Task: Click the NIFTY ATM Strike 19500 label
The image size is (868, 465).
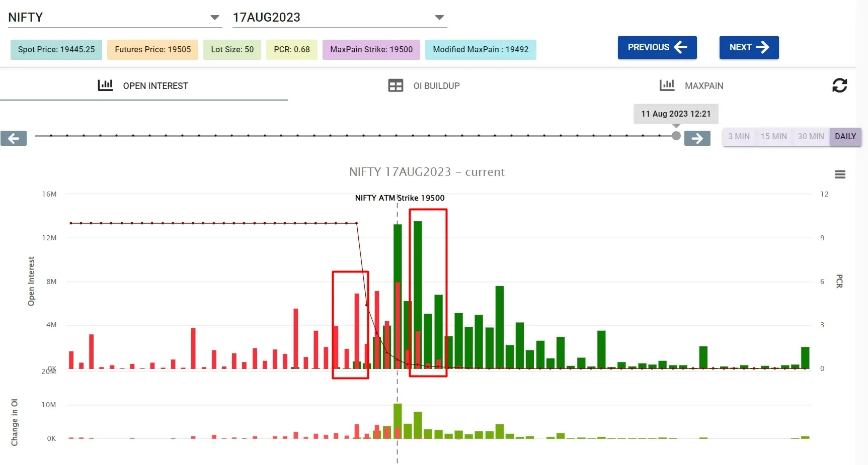Action: pyautogui.click(x=400, y=198)
